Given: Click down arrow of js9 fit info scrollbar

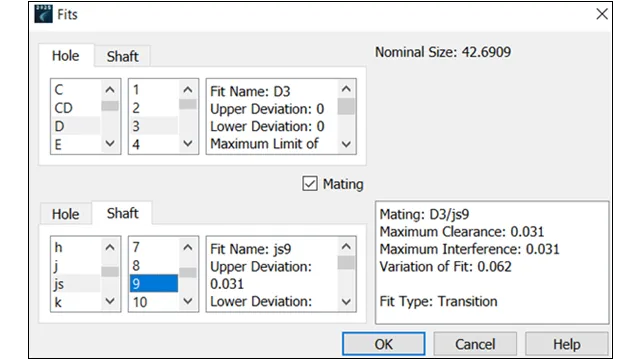Looking at the screenshot, I should [x=346, y=302].
